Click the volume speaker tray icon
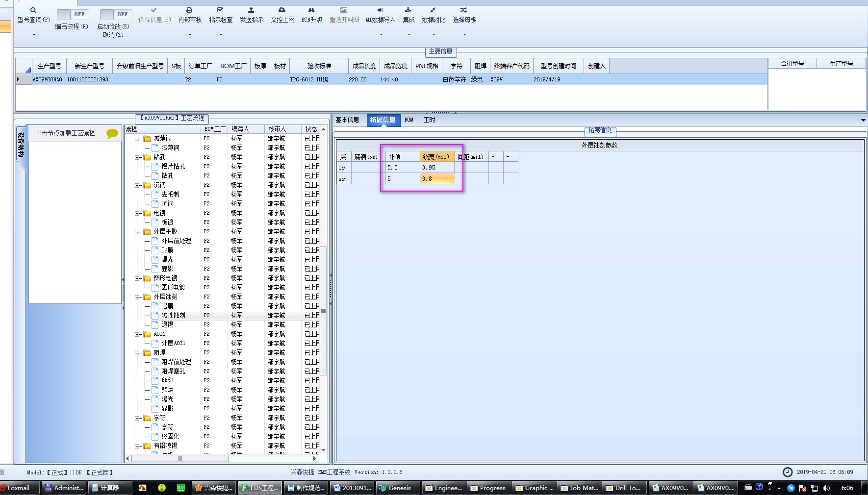Viewport: 868px width, 495px height. pyautogui.click(x=826, y=488)
